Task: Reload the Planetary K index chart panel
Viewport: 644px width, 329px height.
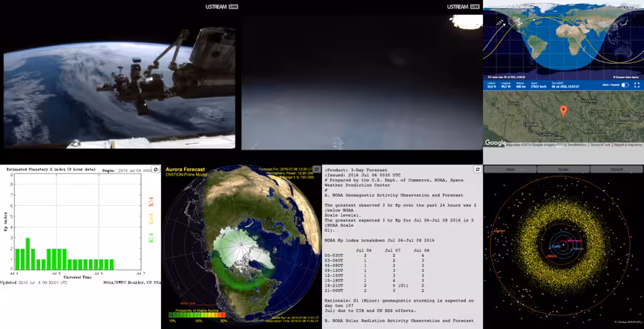Action: 155,169
